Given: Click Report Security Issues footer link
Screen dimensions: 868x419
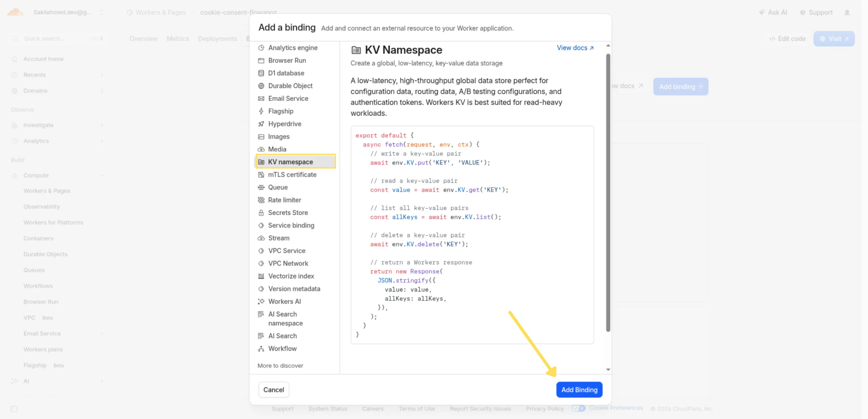Looking at the screenshot, I should pyautogui.click(x=480, y=409).
